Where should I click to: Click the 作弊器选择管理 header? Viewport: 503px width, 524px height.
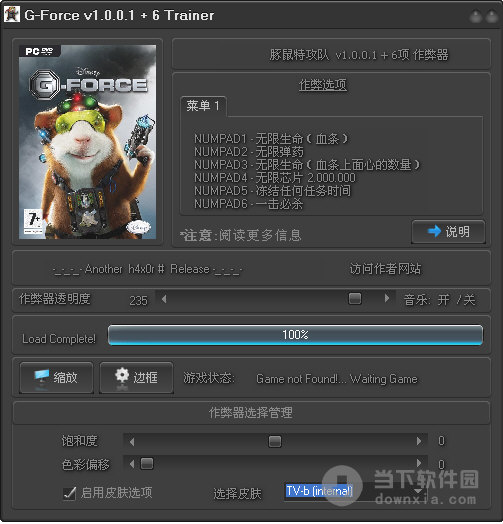click(x=251, y=413)
